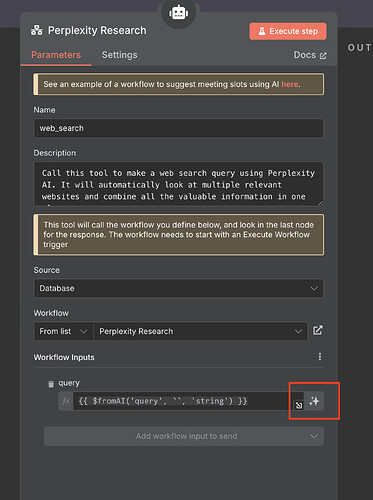Click the query $fromAI expression field

[x=183, y=401]
